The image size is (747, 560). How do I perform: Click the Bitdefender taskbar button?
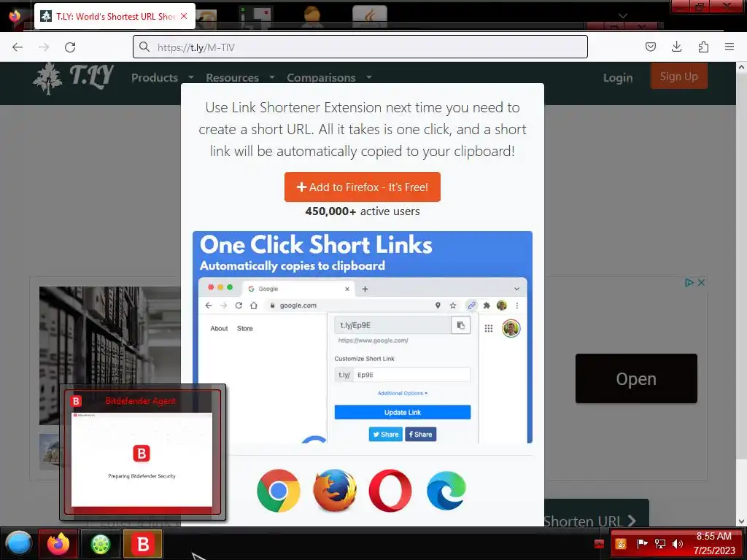143,544
